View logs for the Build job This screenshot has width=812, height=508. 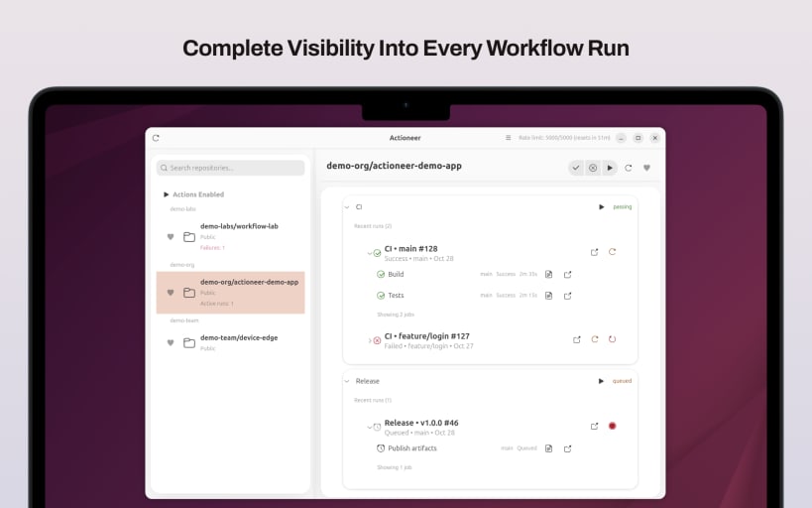pos(549,274)
